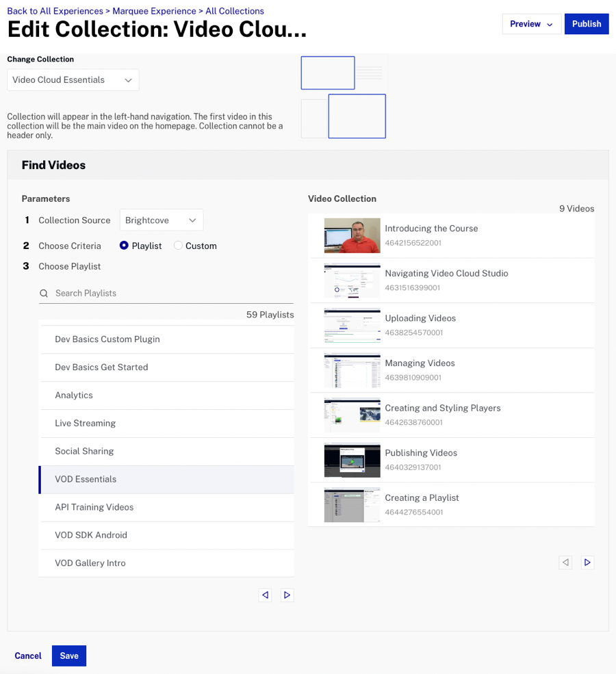616x674 pixels.
Task: Click the Creating and Styling Players title
Action: pyautogui.click(x=443, y=408)
